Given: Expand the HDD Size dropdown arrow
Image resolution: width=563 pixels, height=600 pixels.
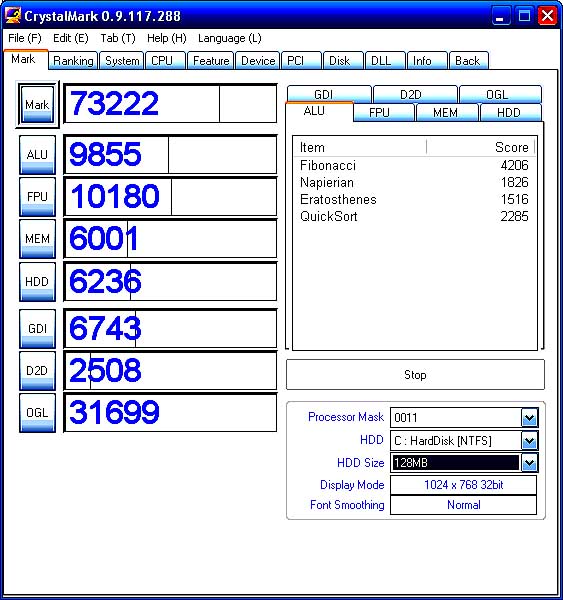Looking at the screenshot, I should [x=529, y=463].
